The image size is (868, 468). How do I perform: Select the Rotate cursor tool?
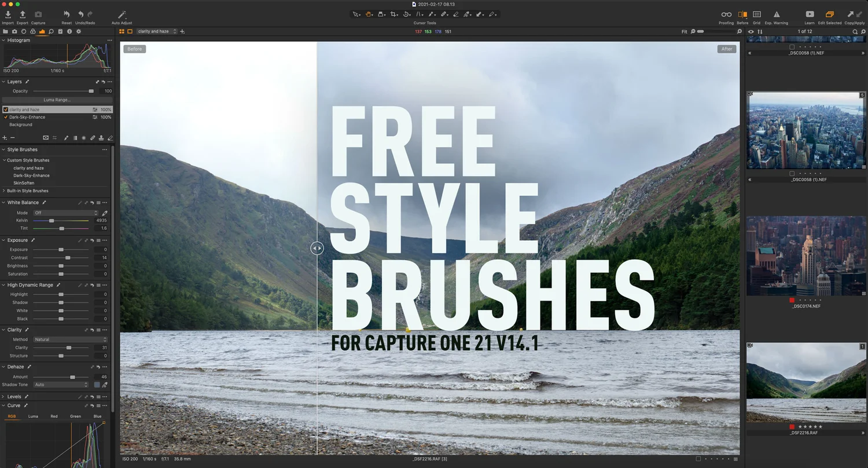pos(407,14)
